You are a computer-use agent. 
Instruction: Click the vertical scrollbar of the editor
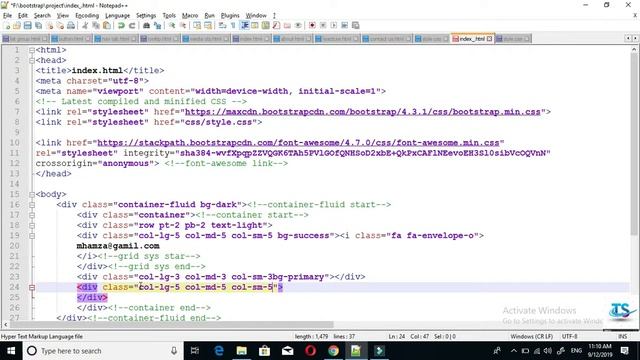pyautogui.click(x=634, y=143)
